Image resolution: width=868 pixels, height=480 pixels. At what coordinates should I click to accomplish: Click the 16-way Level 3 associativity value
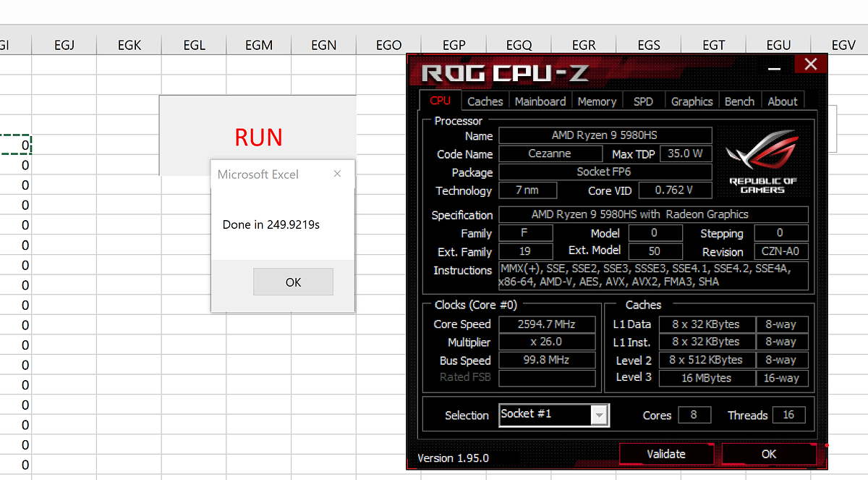[x=781, y=378]
